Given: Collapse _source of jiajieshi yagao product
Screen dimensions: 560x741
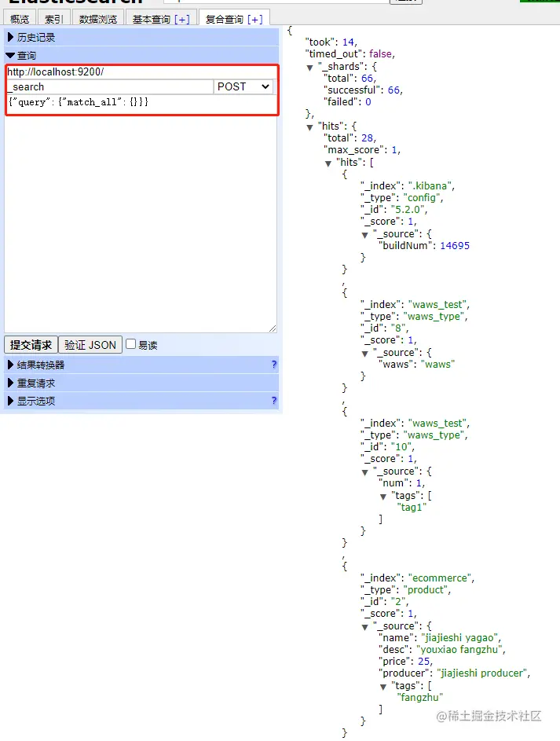Looking at the screenshot, I should pyautogui.click(x=365, y=627).
